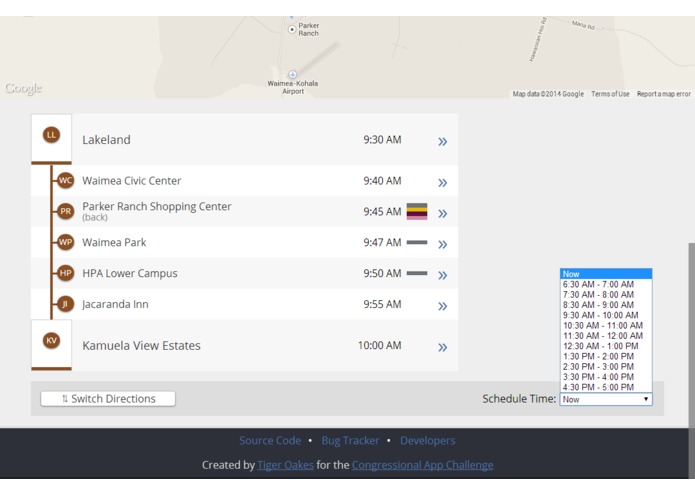Click Lakeland stop name
The width and height of the screenshot is (695, 494).
106,140
